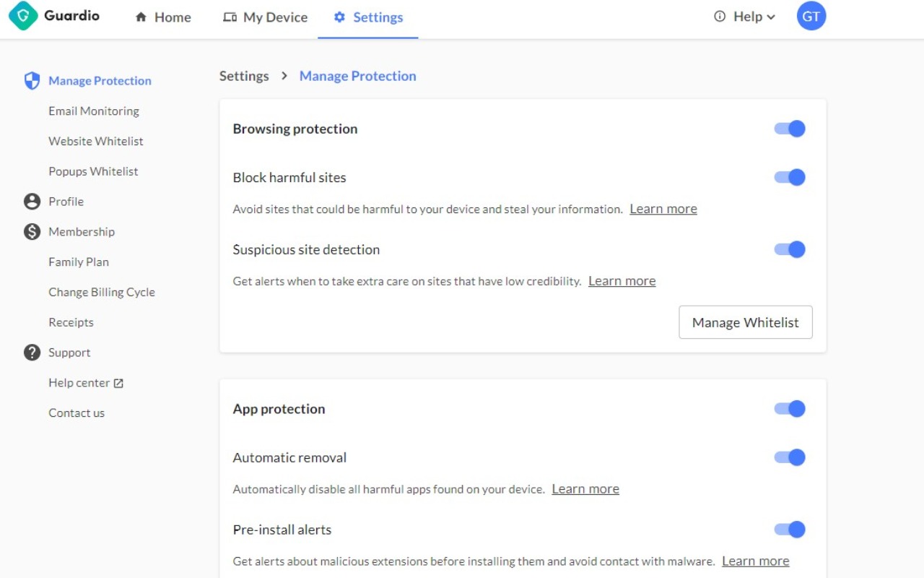Screen dimensions: 924x578
Task: Turn off Suspicious site detection
Action: coord(790,250)
